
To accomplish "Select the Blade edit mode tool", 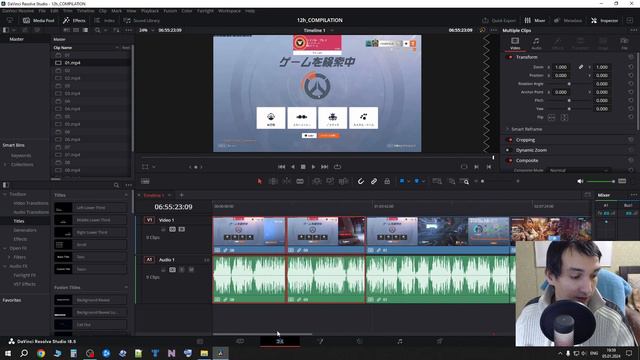I will (300, 181).
